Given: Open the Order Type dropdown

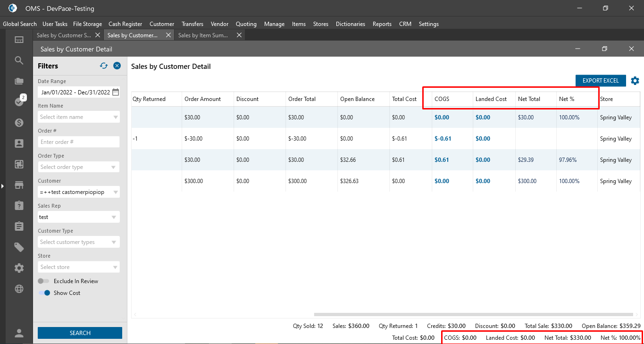Looking at the screenshot, I should pyautogui.click(x=78, y=167).
